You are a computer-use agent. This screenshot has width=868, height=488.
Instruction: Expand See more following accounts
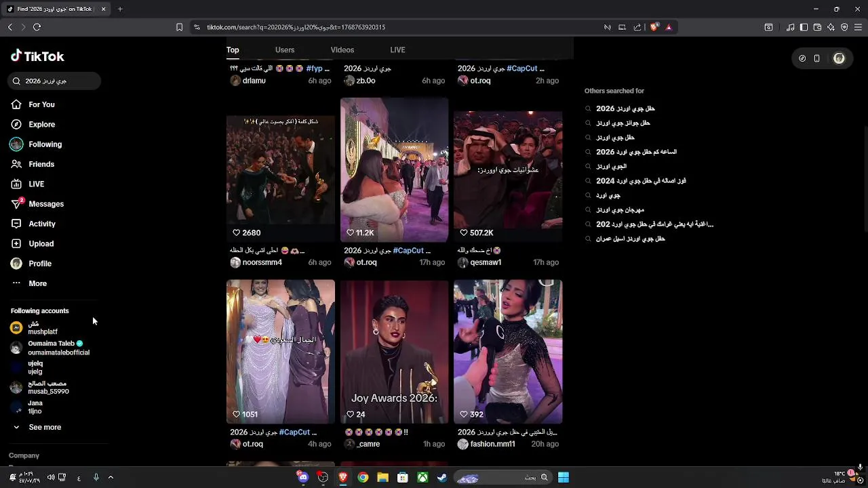pos(45,427)
